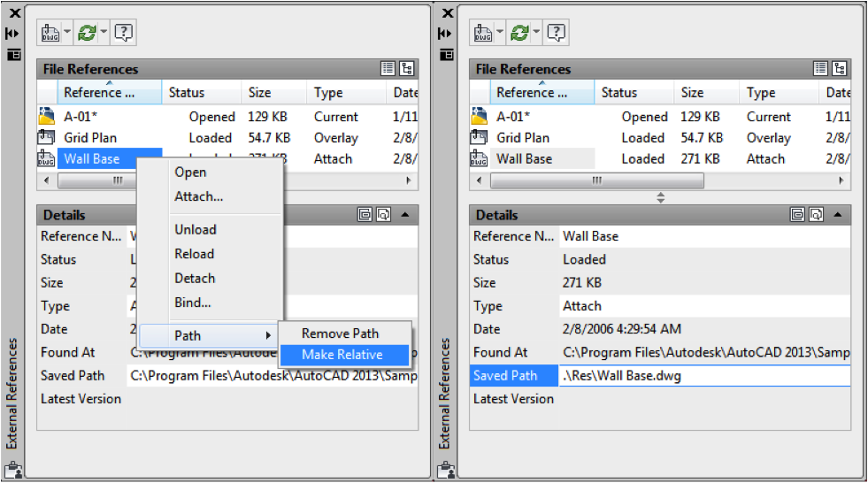Toggle auto-hide on right palette

click(x=444, y=34)
